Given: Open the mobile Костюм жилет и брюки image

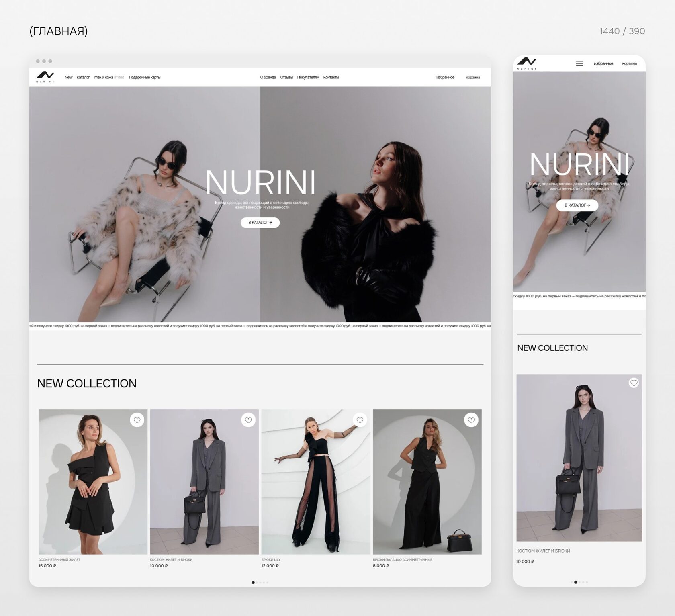Looking at the screenshot, I should pos(579,458).
